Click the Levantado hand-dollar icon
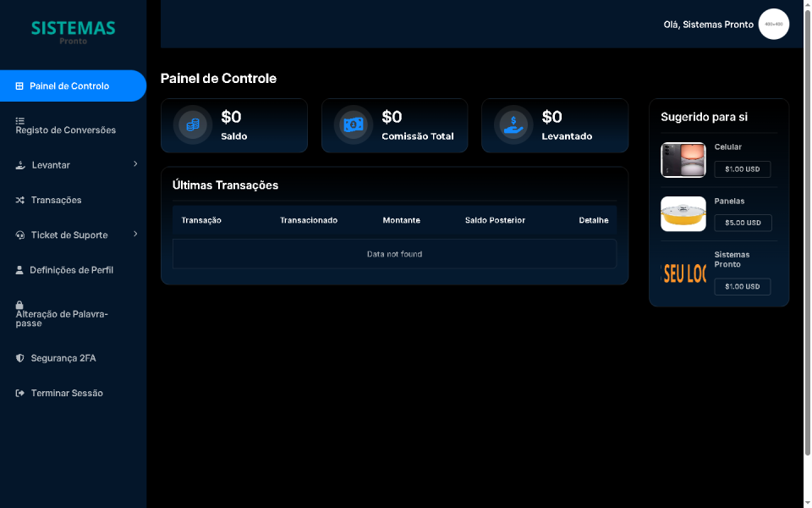The height and width of the screenshot is (508, 812). pos(513,125)
